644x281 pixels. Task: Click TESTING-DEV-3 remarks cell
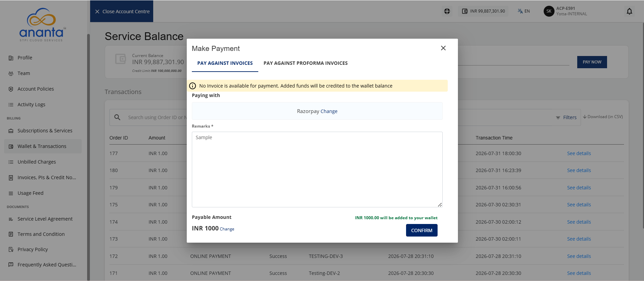click(x=326, y=256)
